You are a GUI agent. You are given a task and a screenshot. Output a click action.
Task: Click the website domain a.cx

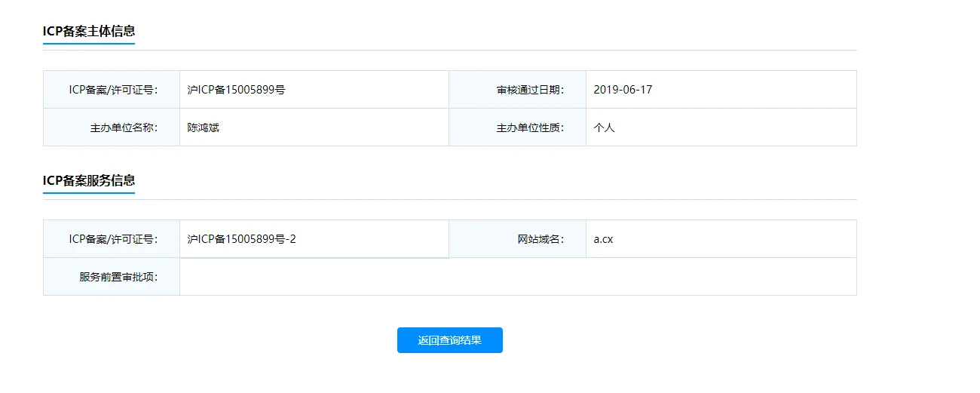click(603, 239)
